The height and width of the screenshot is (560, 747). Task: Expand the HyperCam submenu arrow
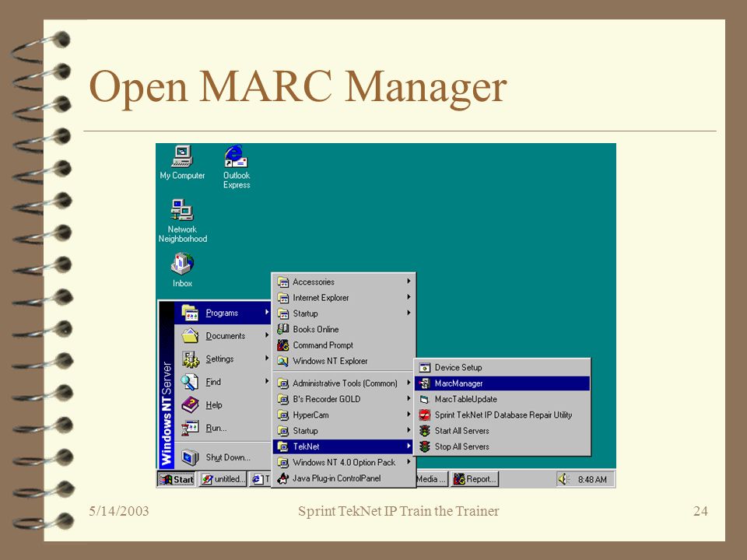tap(409, 415)
